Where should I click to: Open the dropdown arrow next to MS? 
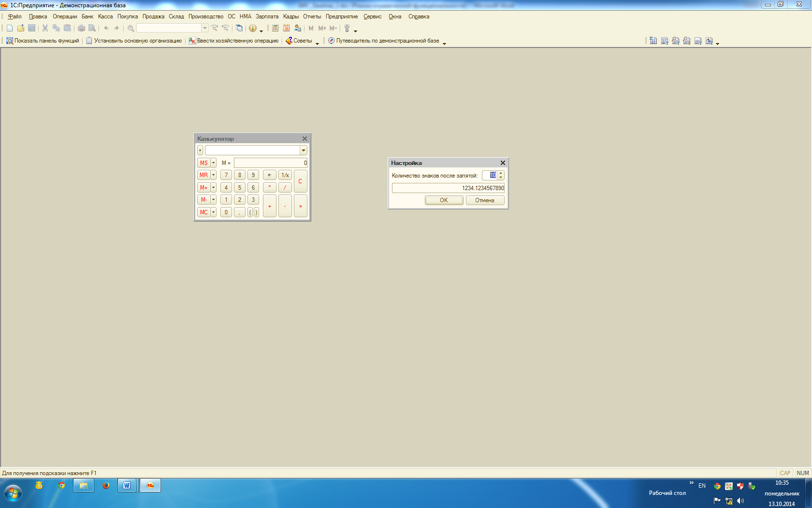point(213,163)
